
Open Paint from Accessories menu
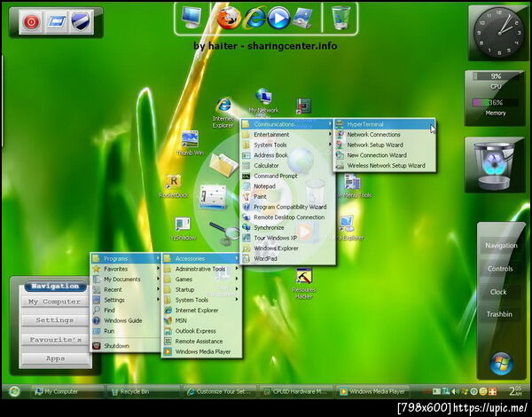click(287, 197)
